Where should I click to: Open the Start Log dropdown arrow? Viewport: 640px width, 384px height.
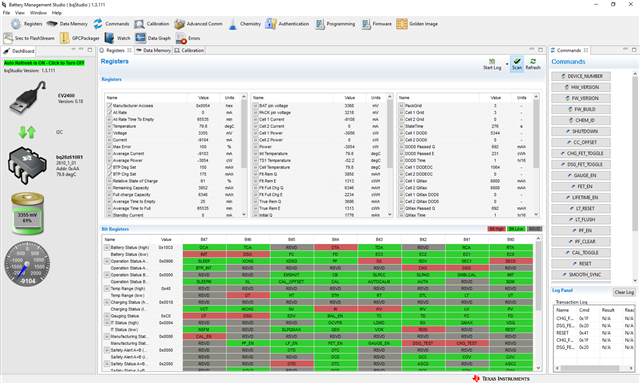click(507, 64)
